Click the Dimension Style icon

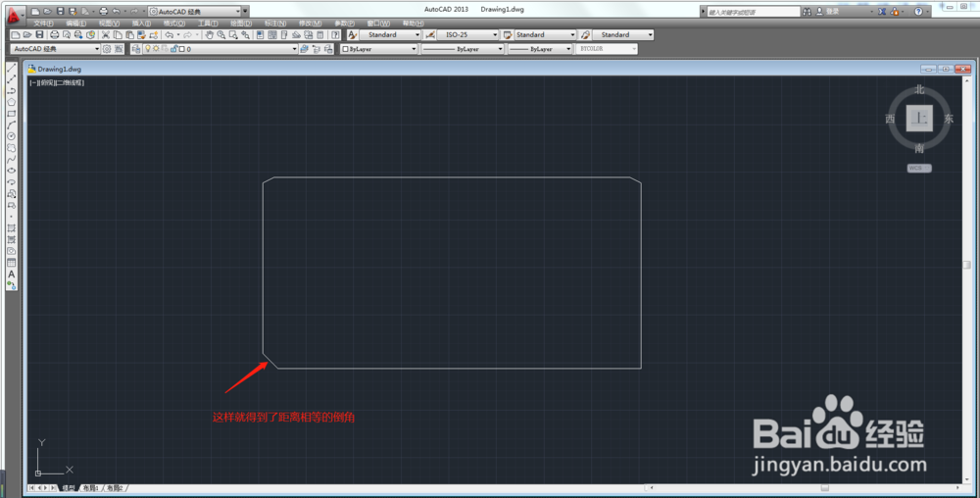(x=430, y=35)
